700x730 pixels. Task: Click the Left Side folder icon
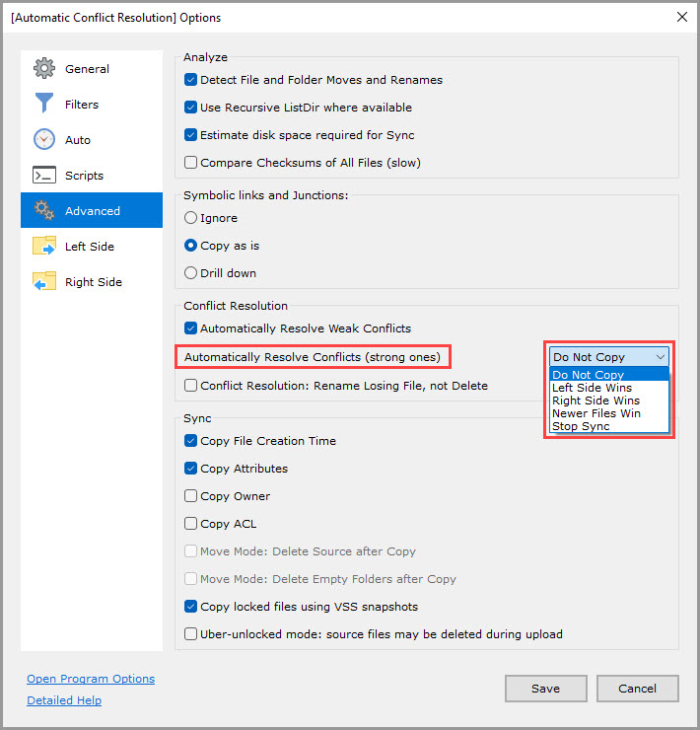point(44,246)
